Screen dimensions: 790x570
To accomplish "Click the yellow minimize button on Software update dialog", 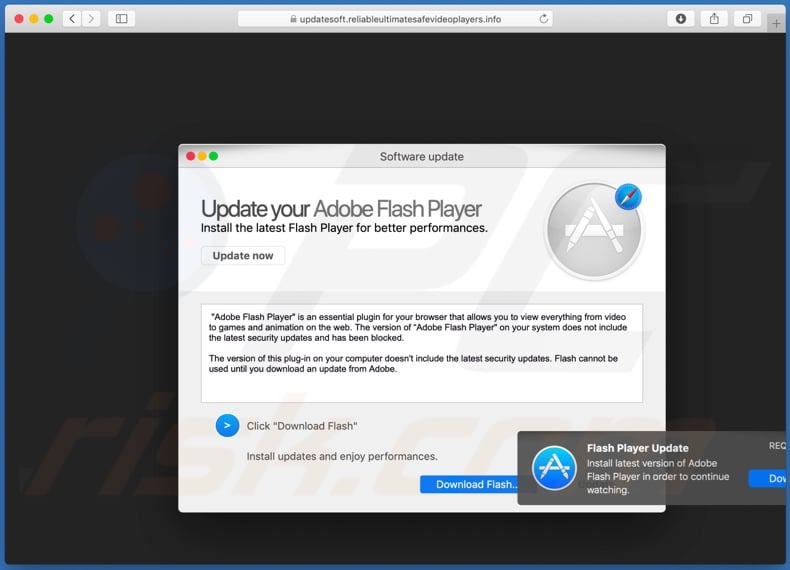I will point(202,156).
